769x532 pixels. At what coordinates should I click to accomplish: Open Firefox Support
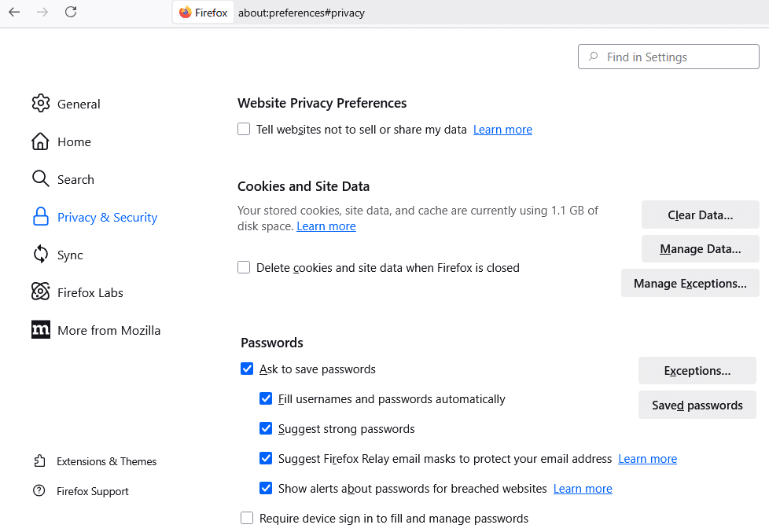pyautogui.click(x=94, y=491)
